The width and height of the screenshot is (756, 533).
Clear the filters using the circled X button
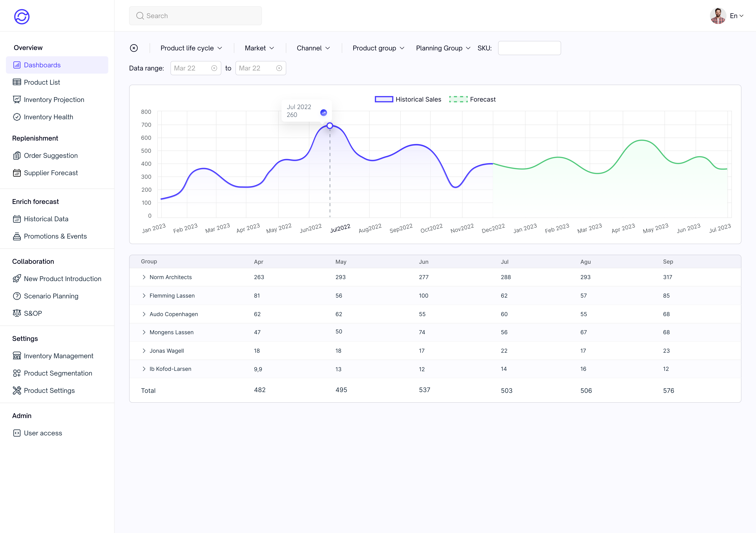(134, 48)
